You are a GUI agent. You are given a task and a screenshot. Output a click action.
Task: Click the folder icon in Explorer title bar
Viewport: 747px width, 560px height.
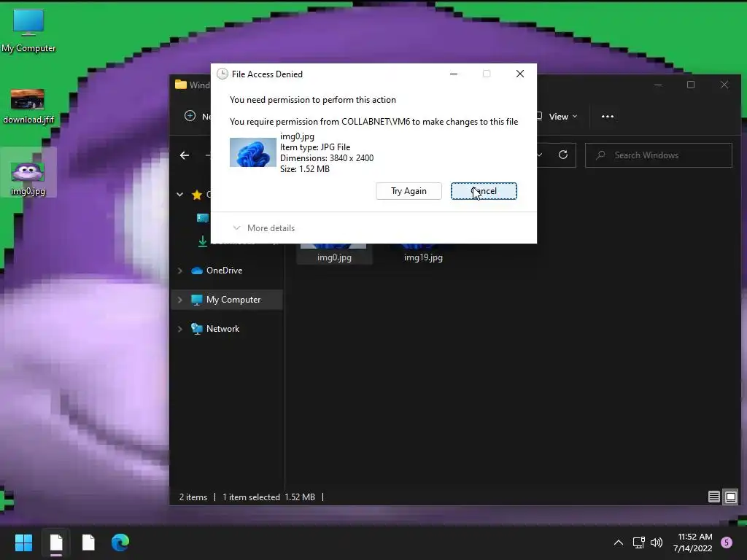pos(181,85)
